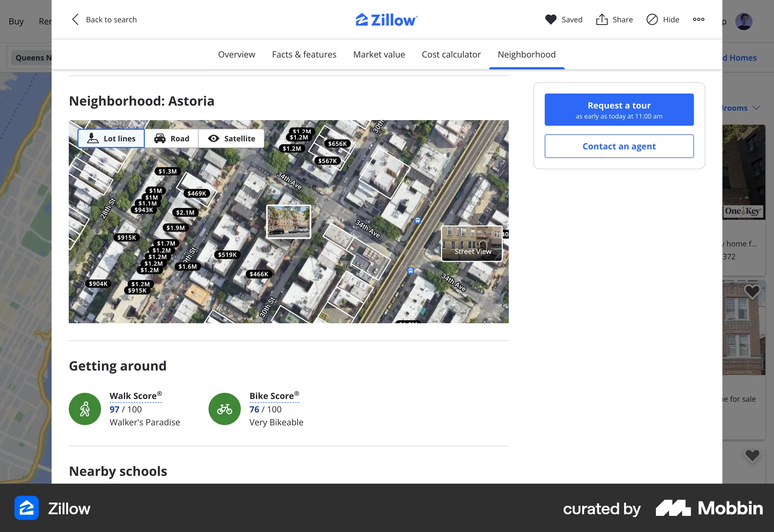Open the three-dot more options menu
774x532 pixels.
(698, 19)
